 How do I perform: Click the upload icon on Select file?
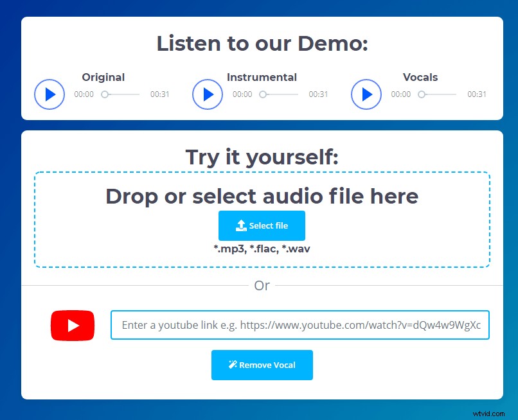[x=241, y=225]
